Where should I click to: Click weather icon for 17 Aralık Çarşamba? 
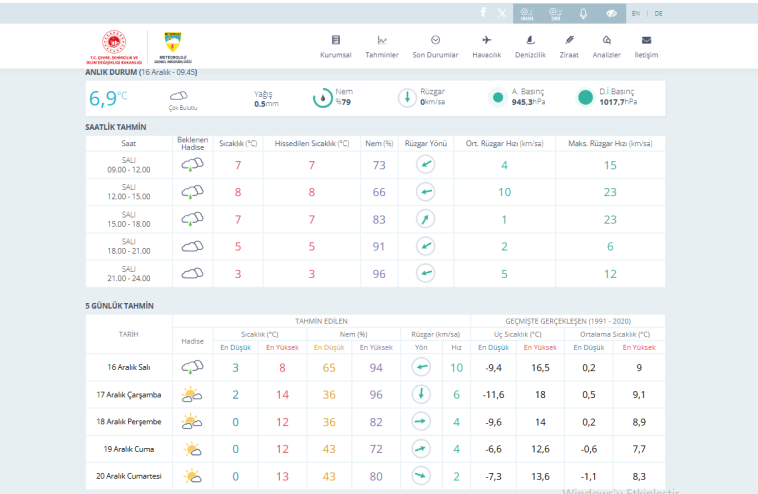191,395
